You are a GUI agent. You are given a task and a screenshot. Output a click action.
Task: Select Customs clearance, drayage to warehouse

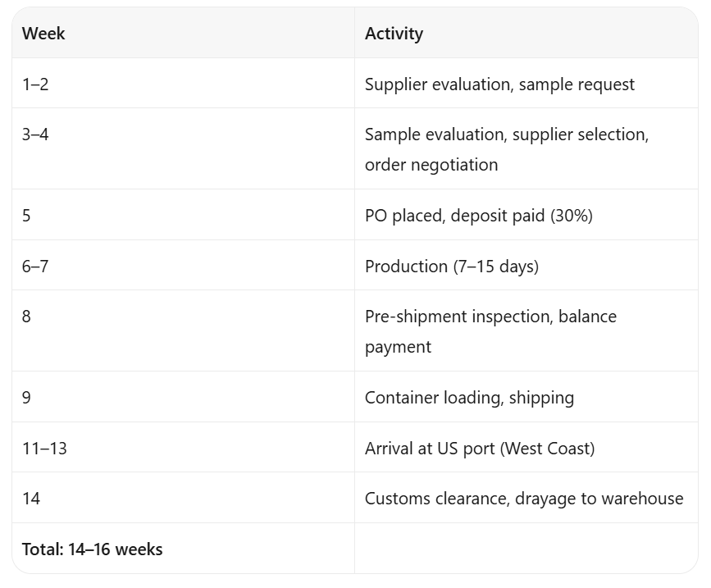(524, 499)
